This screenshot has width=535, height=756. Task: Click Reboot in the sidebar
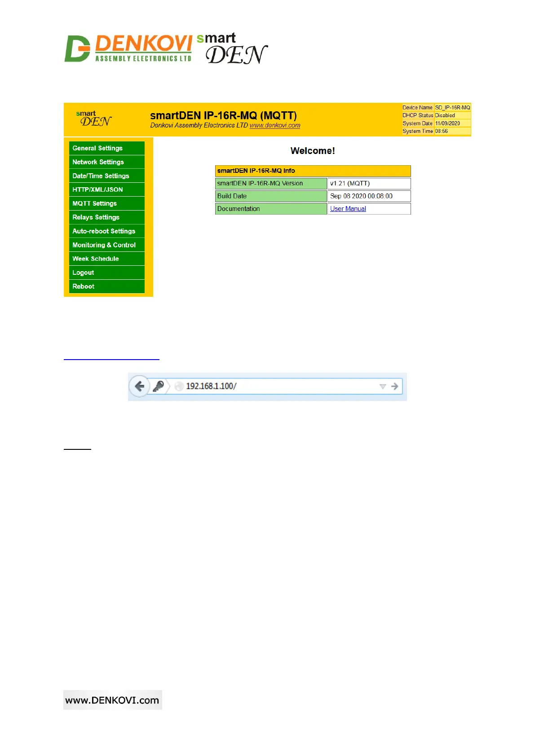tap(107, 286)
